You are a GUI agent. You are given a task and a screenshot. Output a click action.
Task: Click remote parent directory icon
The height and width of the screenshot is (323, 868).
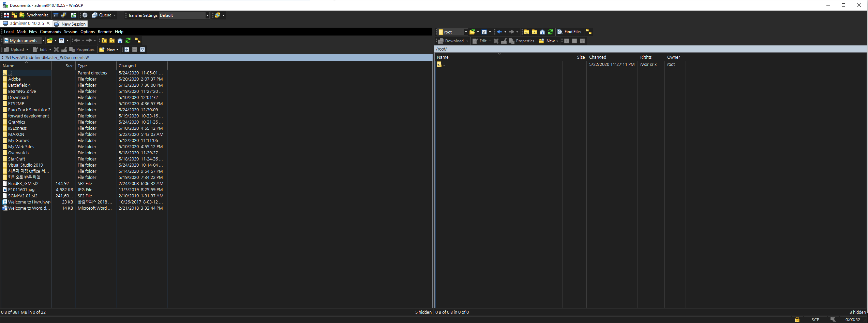pos(526,32)
